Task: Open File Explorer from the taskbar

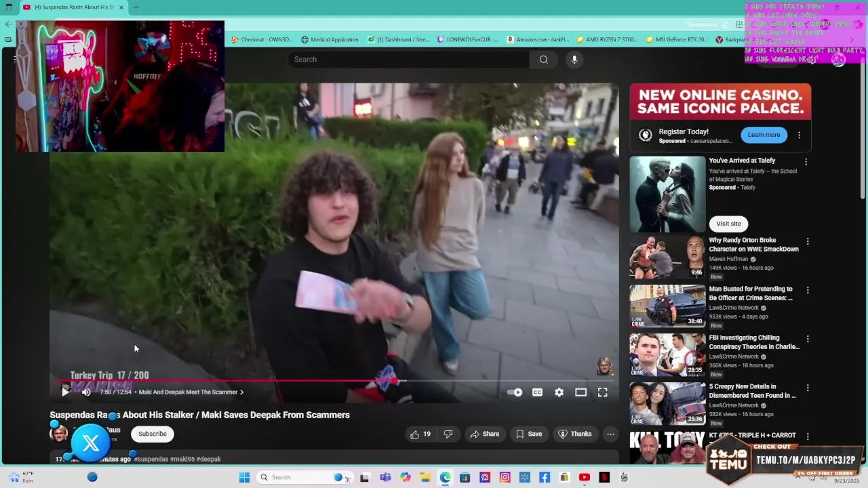Action: 425,477
